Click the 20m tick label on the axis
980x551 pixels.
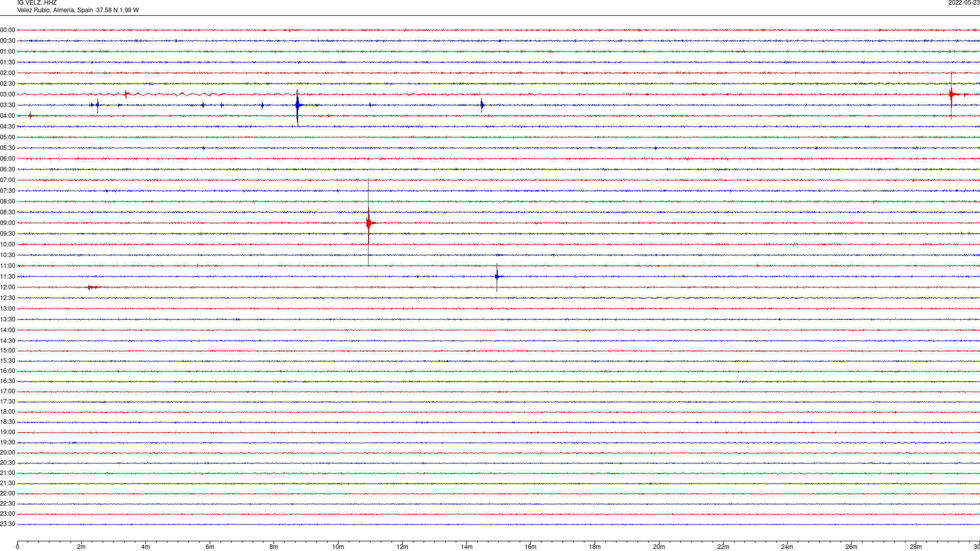(659, 547)
